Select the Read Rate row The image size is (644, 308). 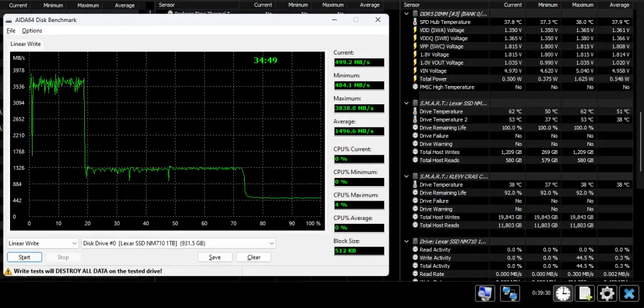pyautogui.click(x=518, y=274)
